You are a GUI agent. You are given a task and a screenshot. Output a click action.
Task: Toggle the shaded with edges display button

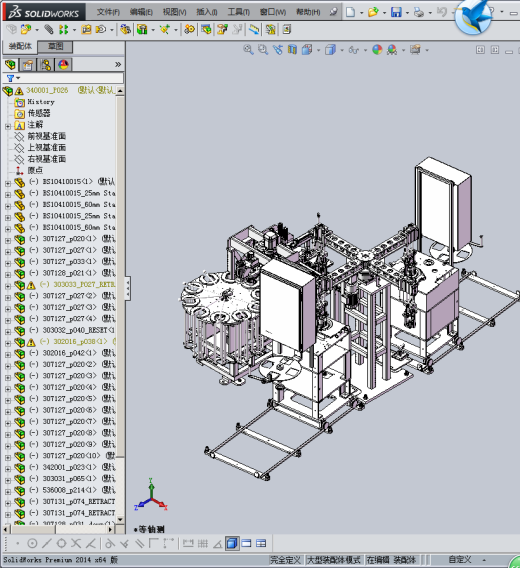click(232, 543)
